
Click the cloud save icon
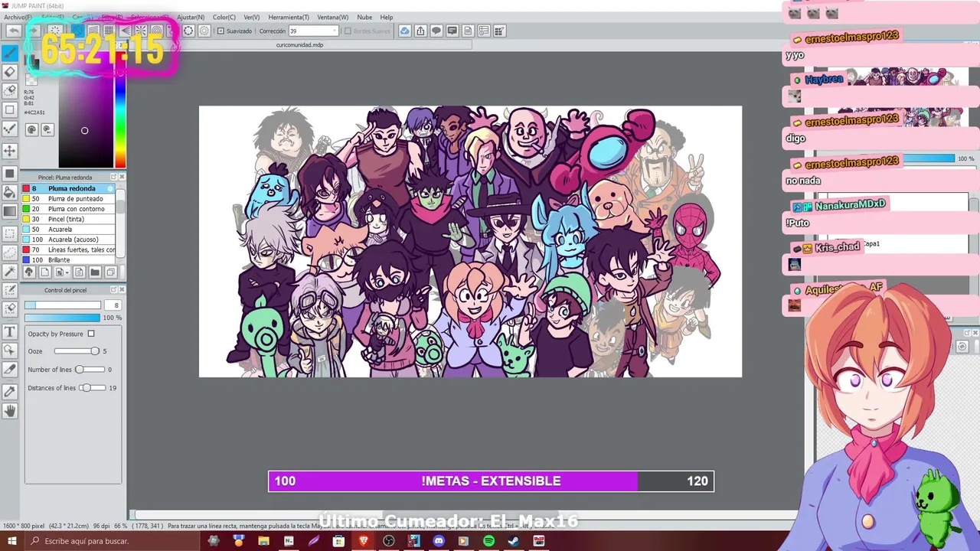[405, 31]
